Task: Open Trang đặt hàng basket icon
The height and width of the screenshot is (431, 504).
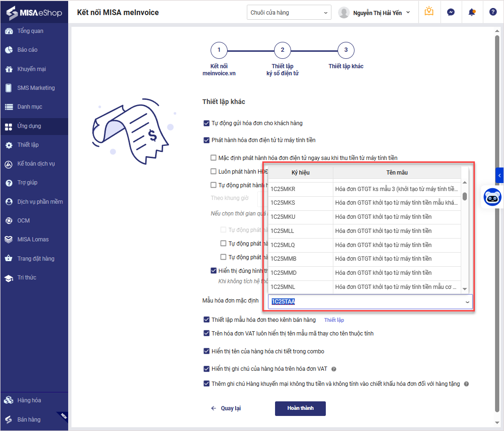Action: [9, 259]
